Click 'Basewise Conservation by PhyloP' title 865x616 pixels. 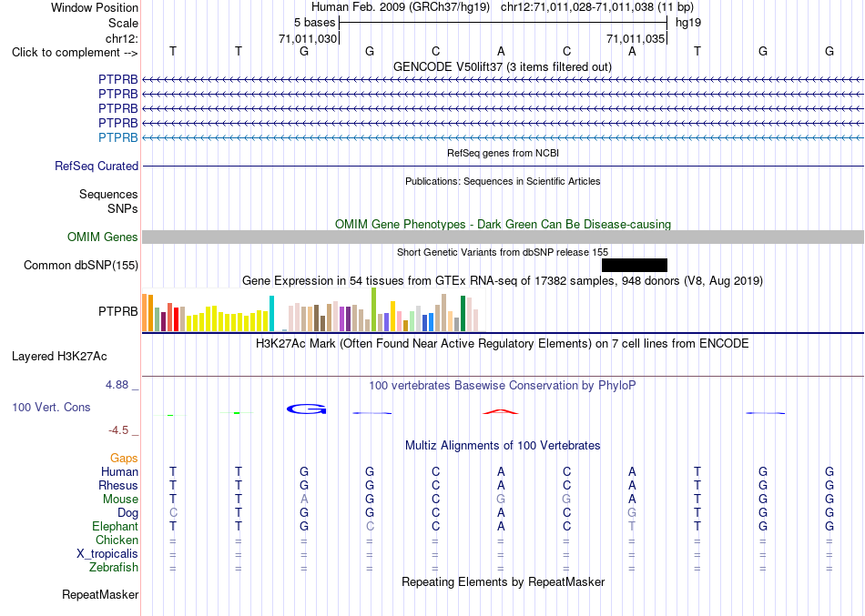tap(503, 386)
